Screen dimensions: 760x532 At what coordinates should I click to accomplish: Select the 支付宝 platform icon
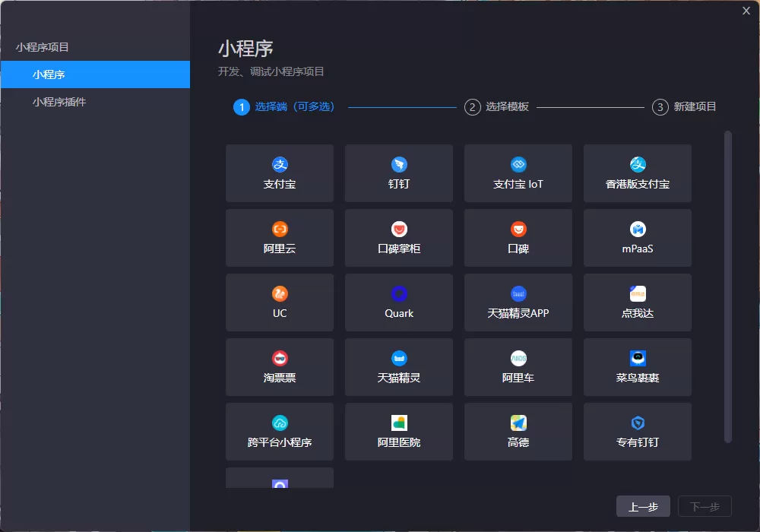(x=279, y=173)
